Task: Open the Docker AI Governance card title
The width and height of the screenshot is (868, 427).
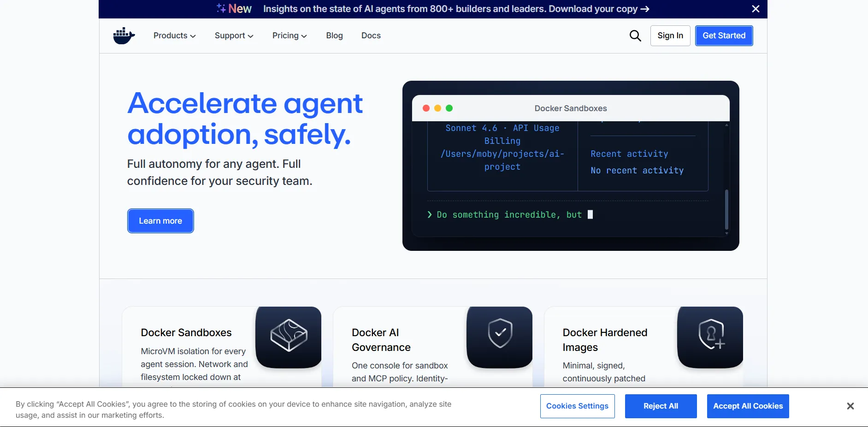Action: pyautogui.click(x=381, y=340)
